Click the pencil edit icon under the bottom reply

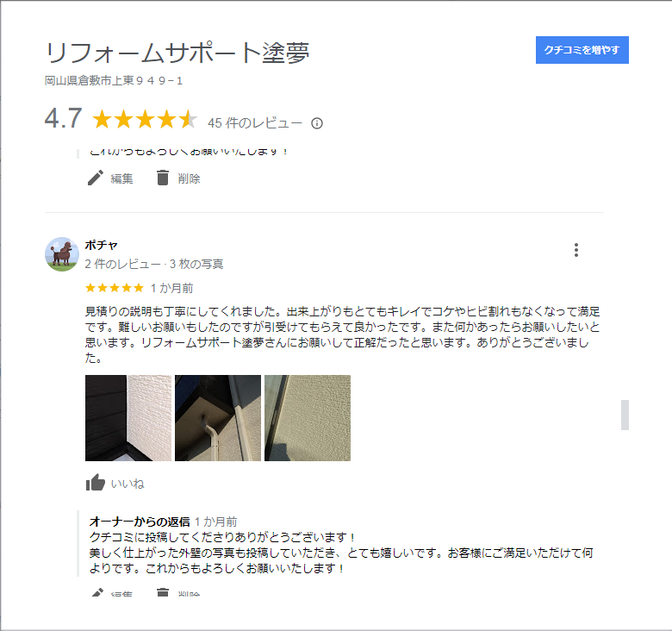pos(96,592)
